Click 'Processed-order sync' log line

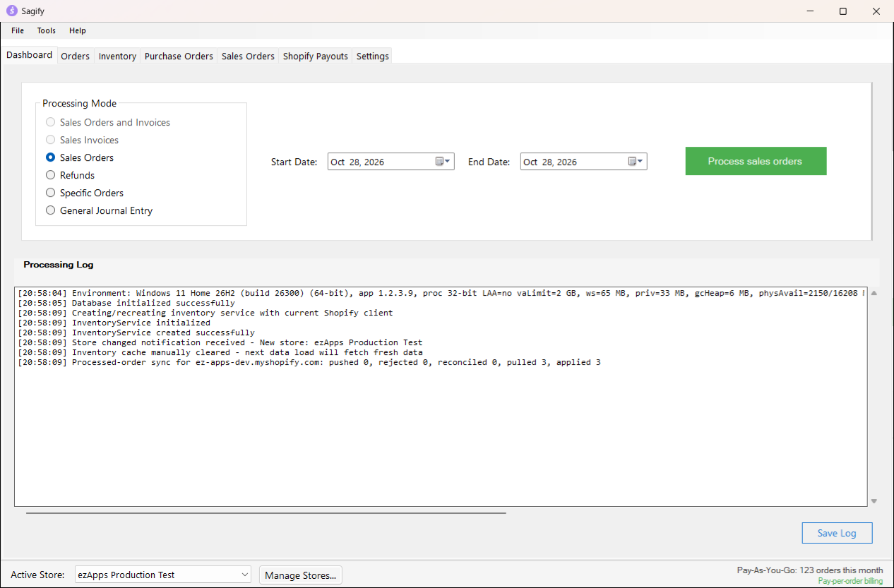click(309, 362)
